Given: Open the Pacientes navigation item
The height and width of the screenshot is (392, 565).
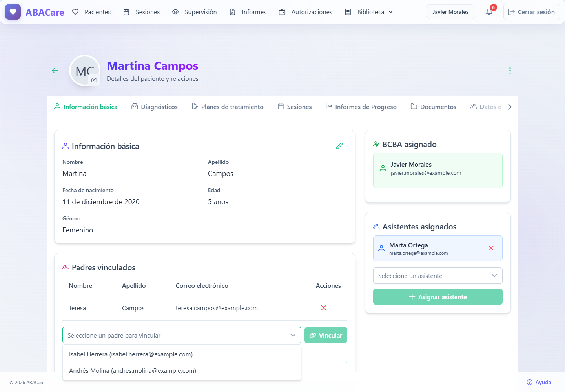Looking at the screenshot, I should click(91, 12).
